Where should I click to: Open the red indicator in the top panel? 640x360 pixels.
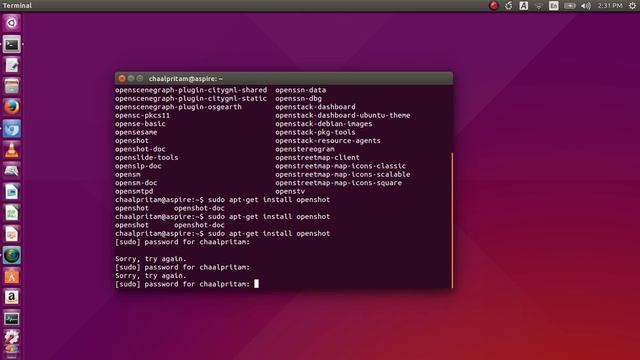493,5
